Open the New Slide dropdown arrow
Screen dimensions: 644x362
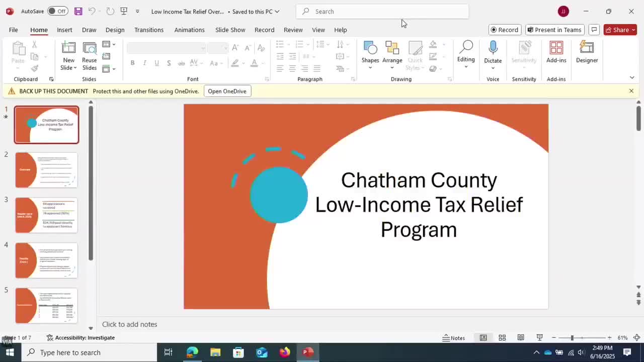click(x=74, y=67)
